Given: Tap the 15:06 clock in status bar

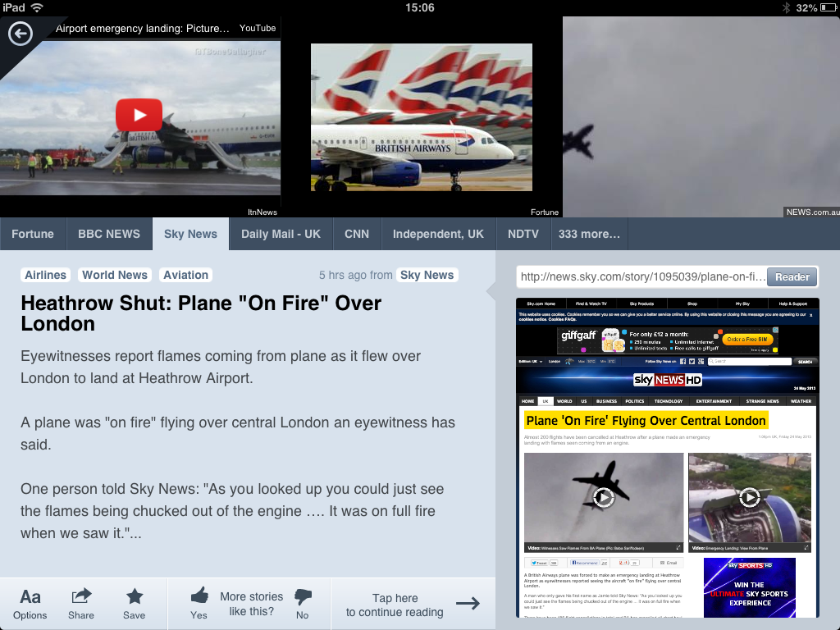Looking at the screenshot, I should click(420, 7).
